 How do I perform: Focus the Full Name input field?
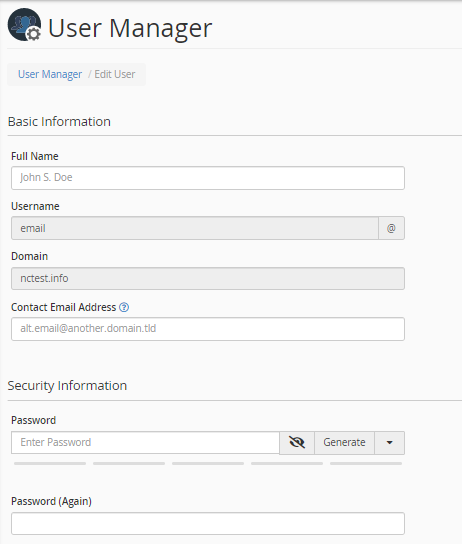tap(208, 178)
